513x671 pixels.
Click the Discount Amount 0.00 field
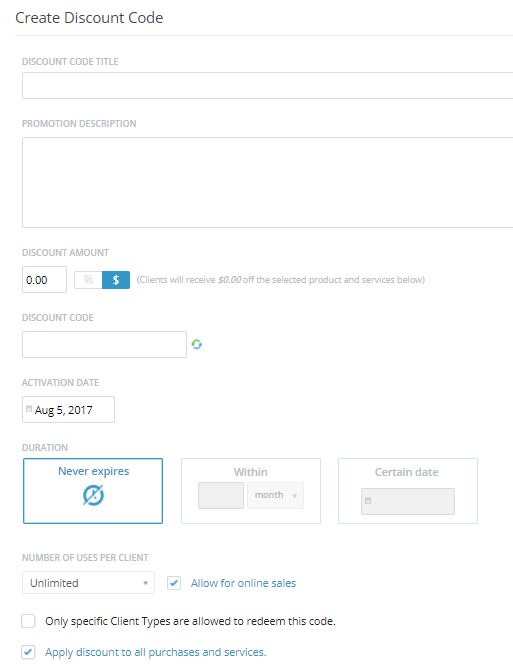[44, 279]
